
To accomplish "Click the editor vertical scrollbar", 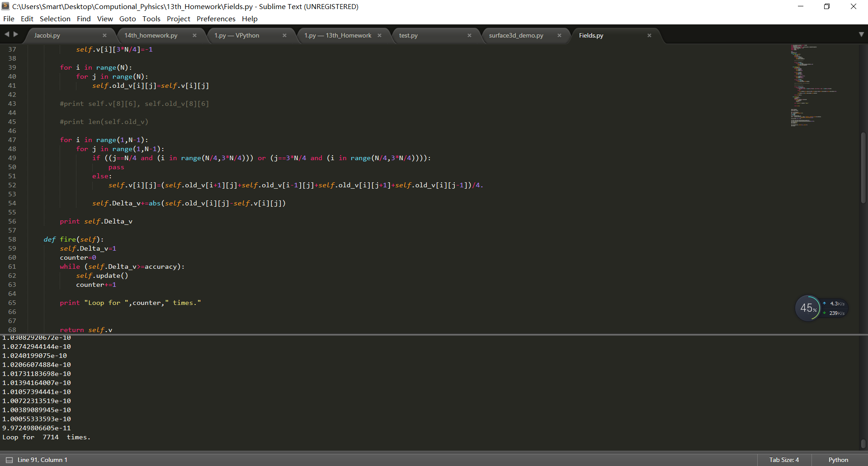I will pos(863,167).
